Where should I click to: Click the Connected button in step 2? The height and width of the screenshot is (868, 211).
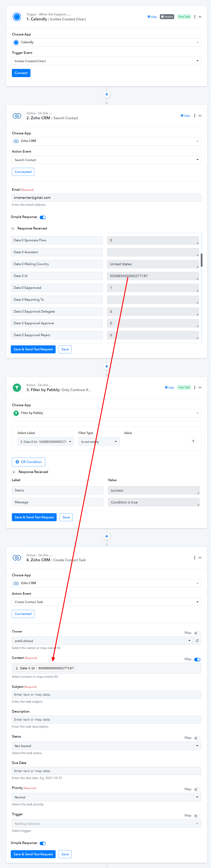coord(23,172)
